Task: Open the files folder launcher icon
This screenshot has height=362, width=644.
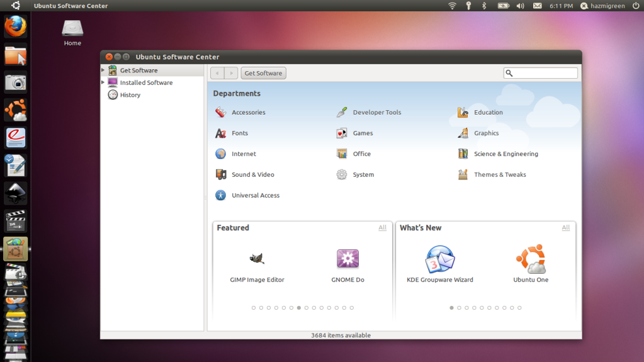Action: 16,55
